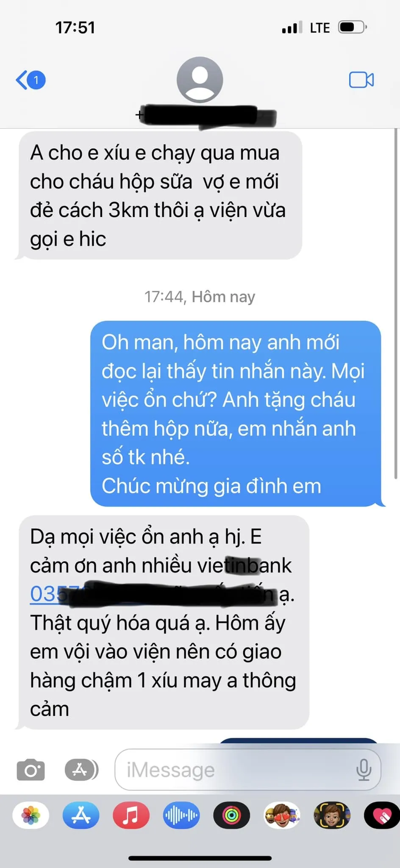The height and width of the screenshot is (868, 400).
Task: Open the contact avatar details
Action: [200, 80]
